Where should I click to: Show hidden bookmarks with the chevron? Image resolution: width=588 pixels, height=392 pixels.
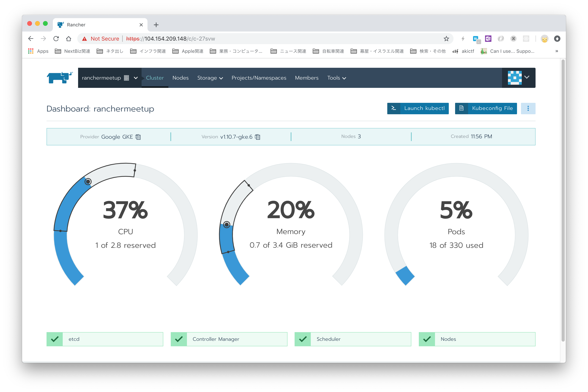point(556,51)
